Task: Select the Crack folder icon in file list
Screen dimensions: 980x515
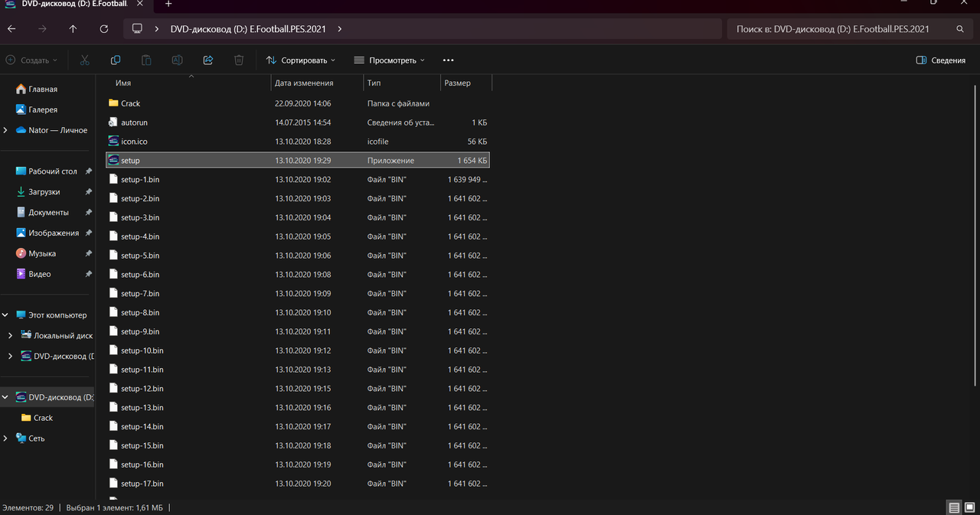Action: click(x=113, y=103)
